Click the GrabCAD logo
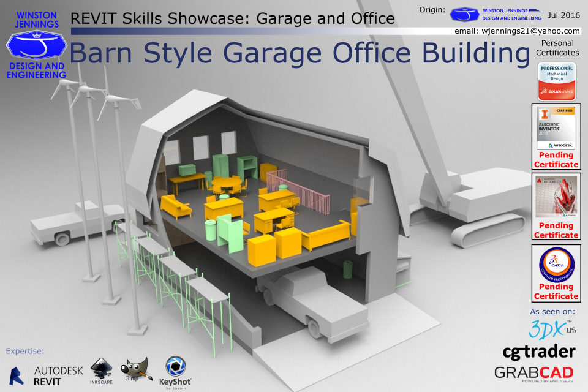 (533, 374)
